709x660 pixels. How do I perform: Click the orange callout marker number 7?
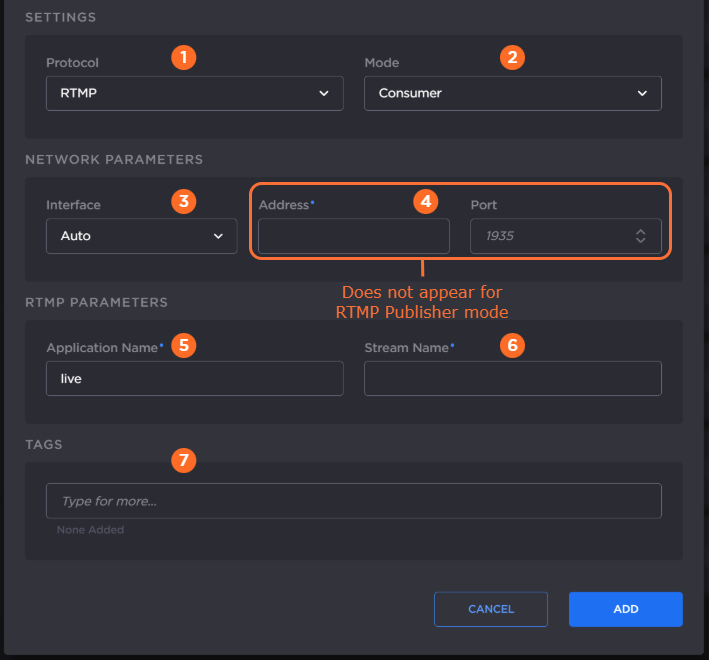[x=182, y=460]
